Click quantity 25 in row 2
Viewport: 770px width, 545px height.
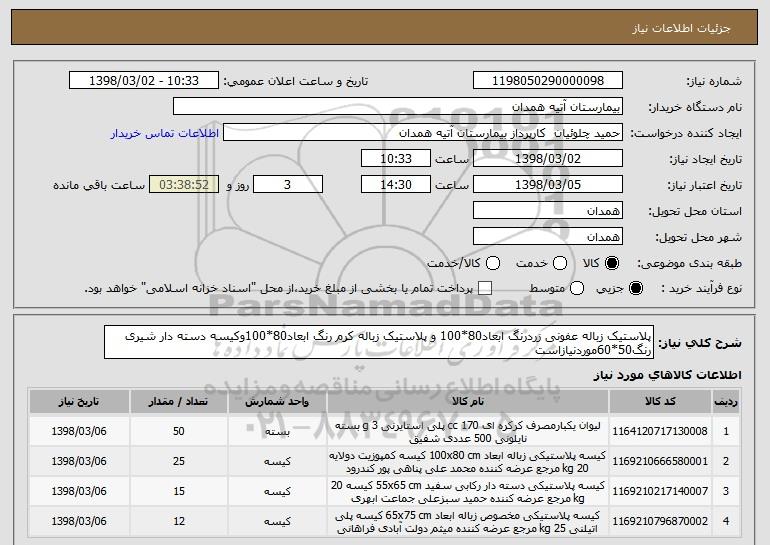(179, 461)
